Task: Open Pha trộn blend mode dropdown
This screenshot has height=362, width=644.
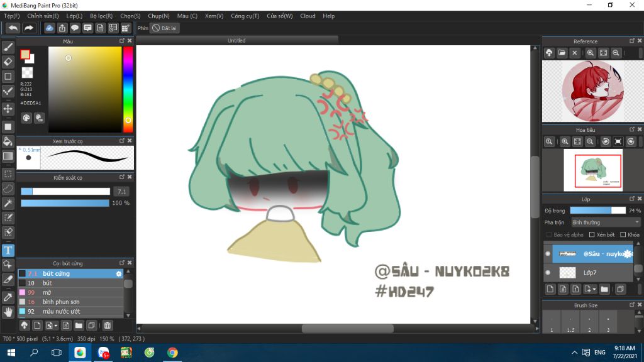Action: 606,222
